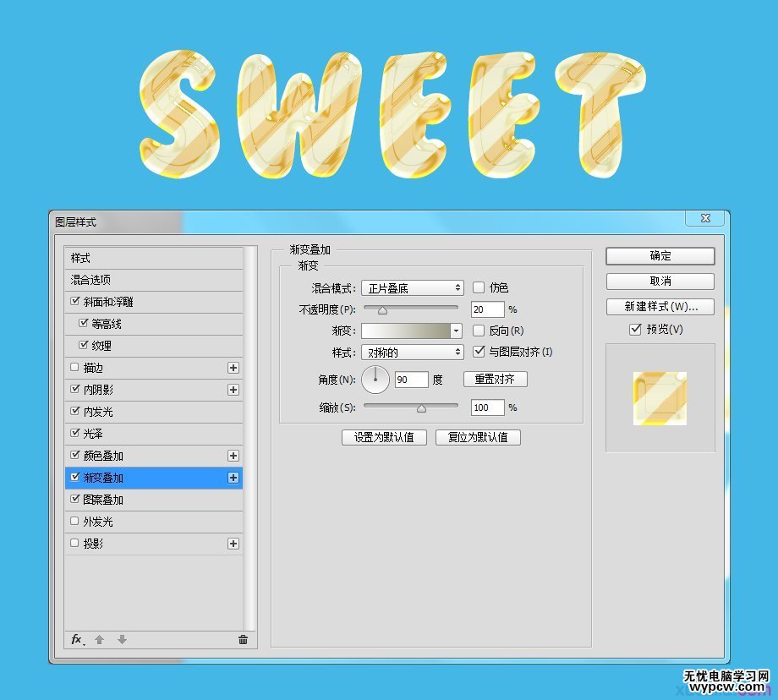Click the trash icon to delete effect

point(241,641)
